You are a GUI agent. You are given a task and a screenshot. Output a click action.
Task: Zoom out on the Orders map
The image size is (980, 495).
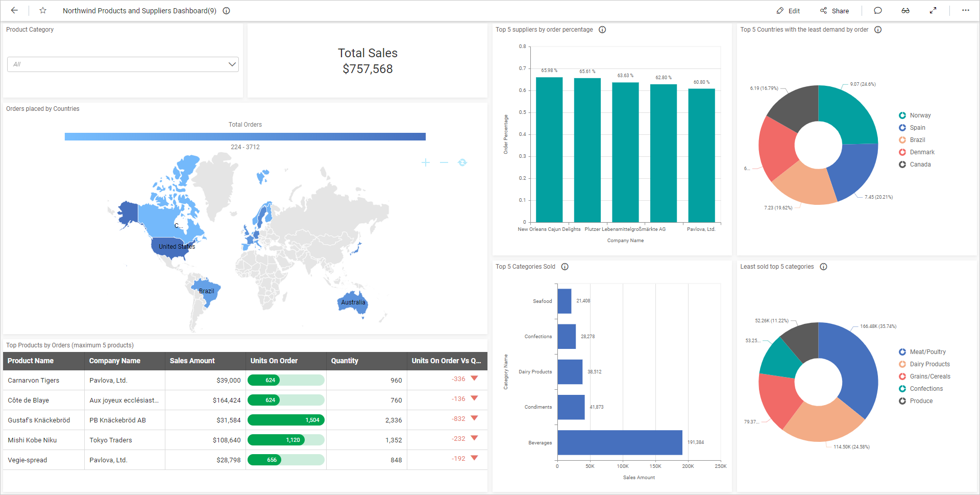pos(444,162)
